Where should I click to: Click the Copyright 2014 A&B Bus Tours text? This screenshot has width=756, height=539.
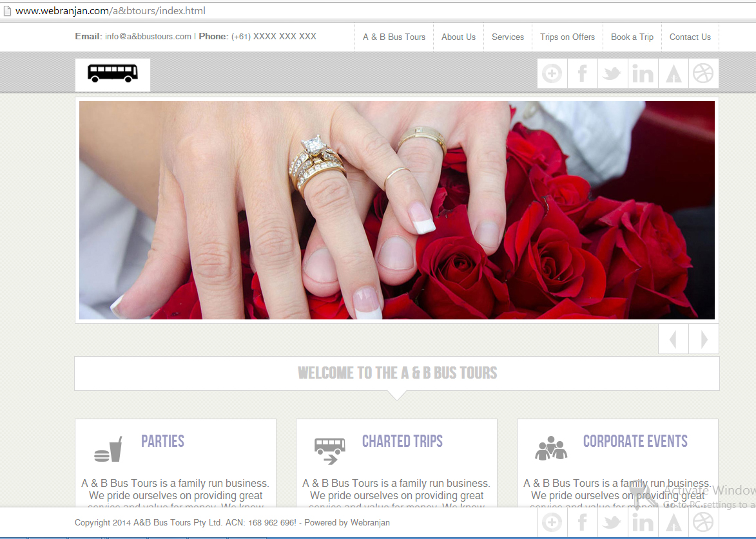[148, 523]
